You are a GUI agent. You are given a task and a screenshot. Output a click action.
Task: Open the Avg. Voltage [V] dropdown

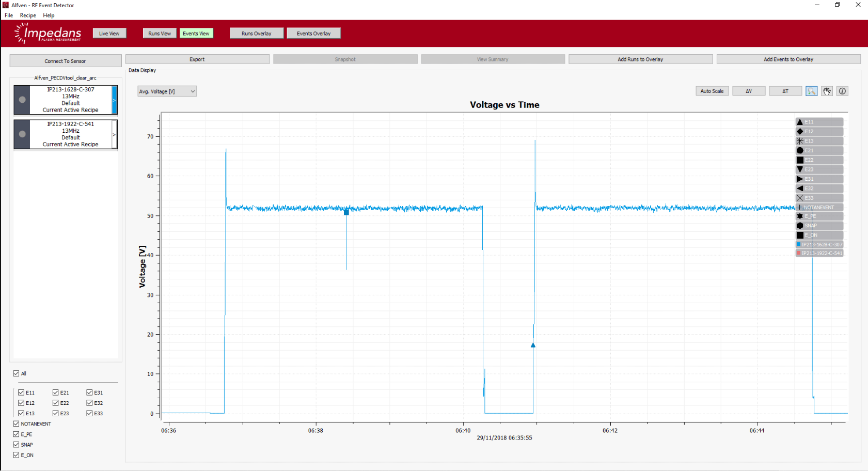click(167, 91)
